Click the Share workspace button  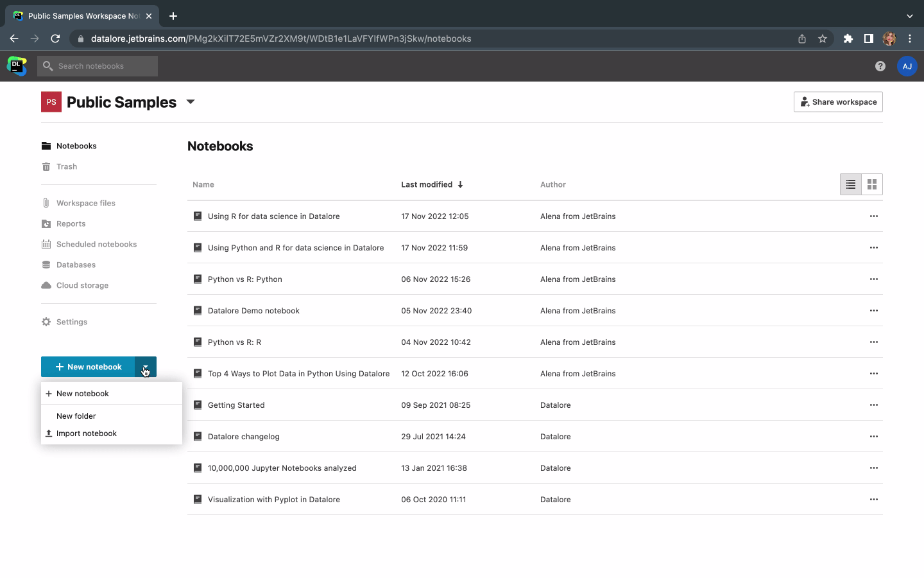[837, 102]
